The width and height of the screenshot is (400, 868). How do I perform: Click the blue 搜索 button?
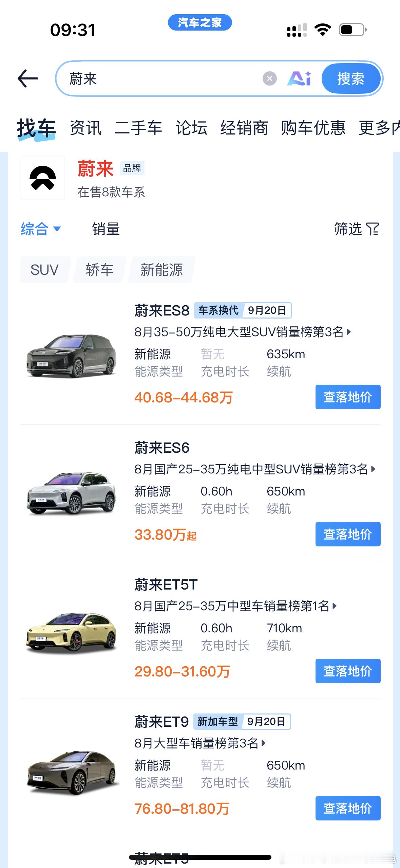pyautogui.click(x=351, y=79)
